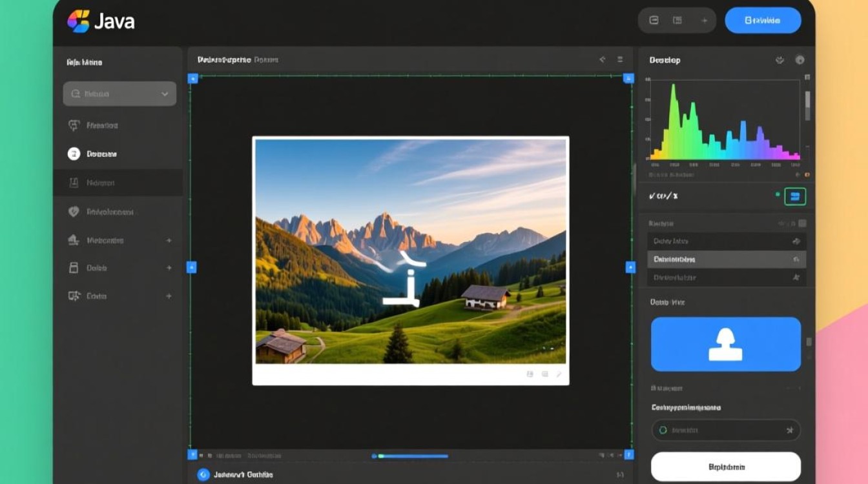Select the white radio circle in sidebar
Screen dimensions: 868x484
(74, 154)
